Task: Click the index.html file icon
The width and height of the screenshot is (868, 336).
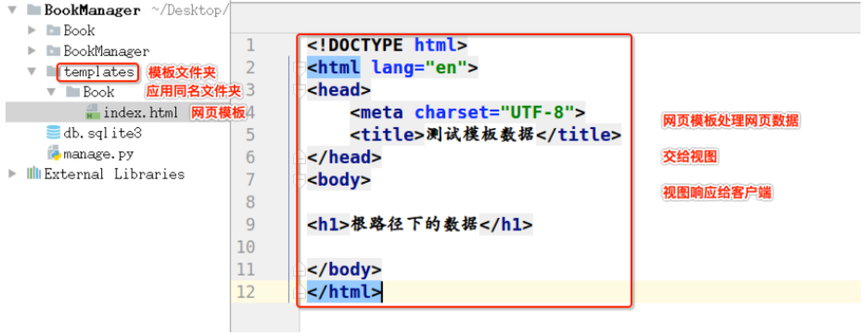Action: (93, 112)
